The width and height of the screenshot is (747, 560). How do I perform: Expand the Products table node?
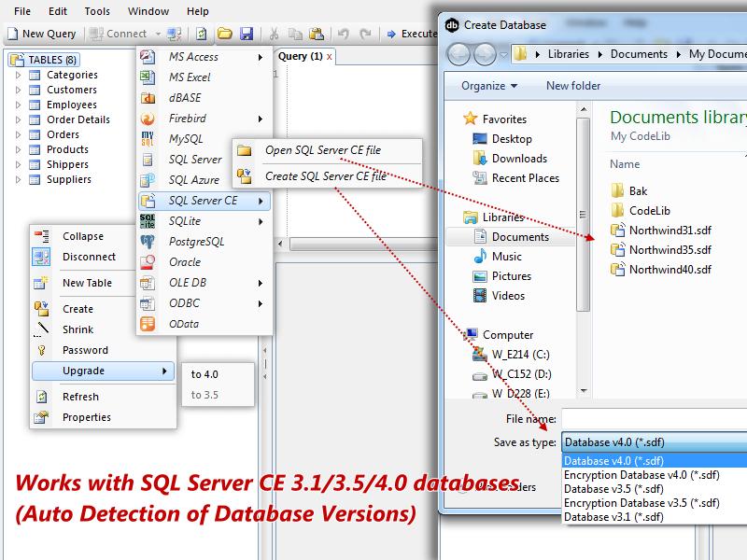click(x=18, y=149)
